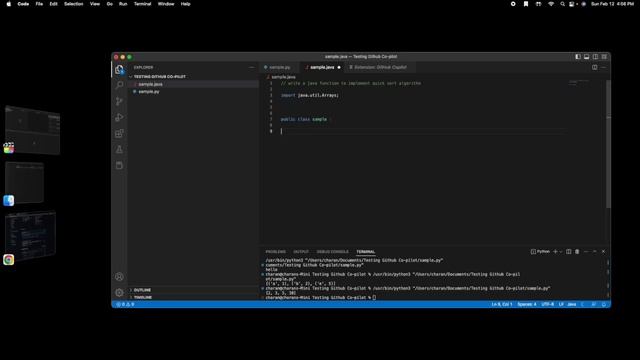Viewport: 640px width, 360px height.
Task: Open notifications bell in status bar
Action: (604, 304)
